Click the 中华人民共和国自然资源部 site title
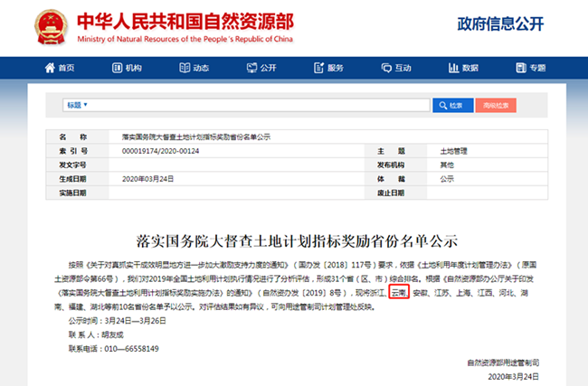Screen dimensions: 588x386 pyautogui.click(x=187, y=21)
